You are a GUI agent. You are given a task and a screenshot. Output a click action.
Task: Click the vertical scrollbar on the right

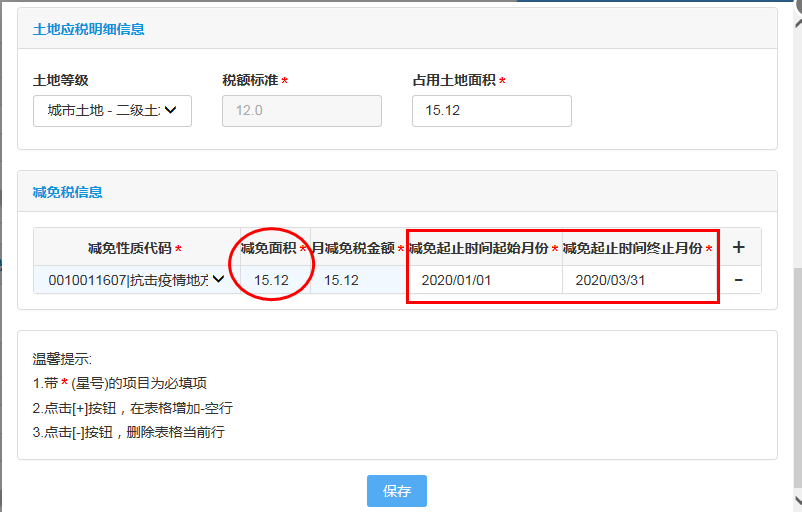click(798, 377)
